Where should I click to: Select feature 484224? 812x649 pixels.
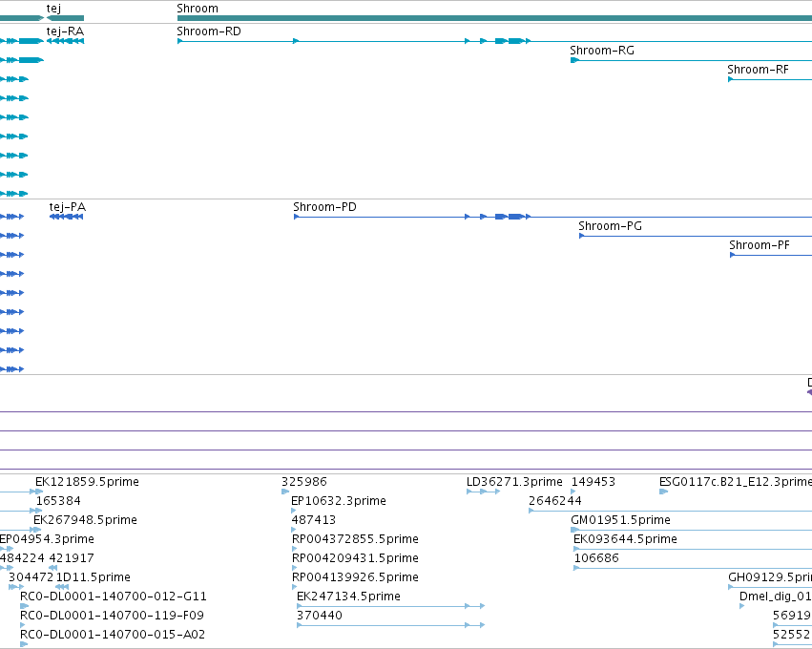(x=22, y=558)
